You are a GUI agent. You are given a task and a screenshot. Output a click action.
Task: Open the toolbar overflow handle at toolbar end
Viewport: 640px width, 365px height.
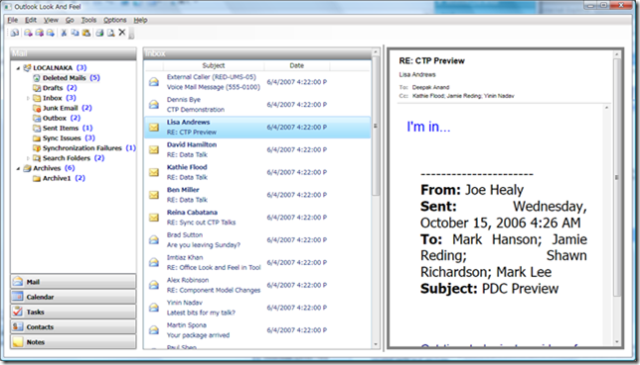[131, 33]
